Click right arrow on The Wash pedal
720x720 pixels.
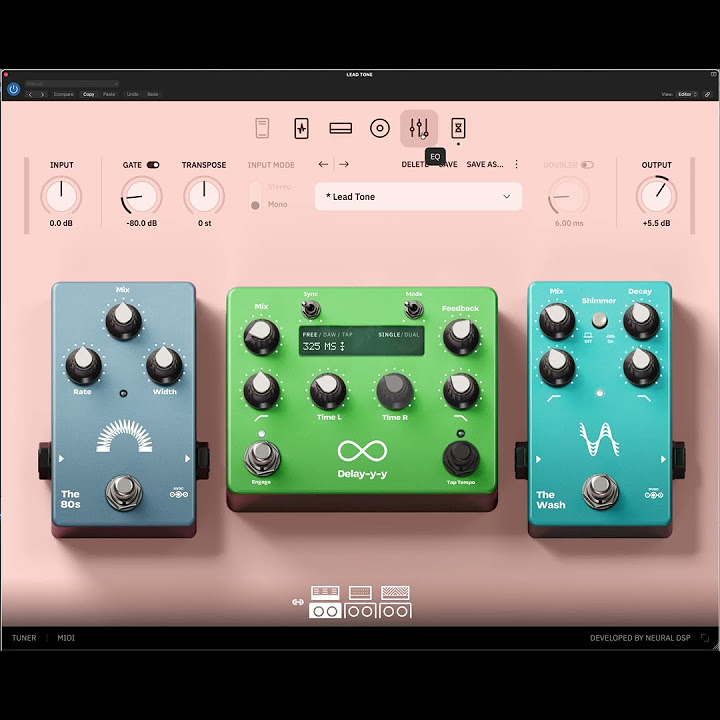pyautogui.click(x=663, y=459)
